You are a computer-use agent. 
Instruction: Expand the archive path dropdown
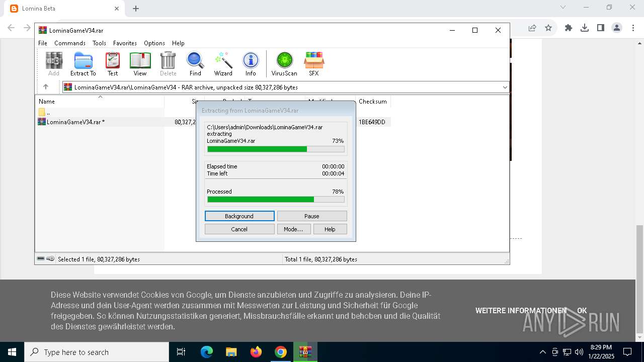point(505,87)
